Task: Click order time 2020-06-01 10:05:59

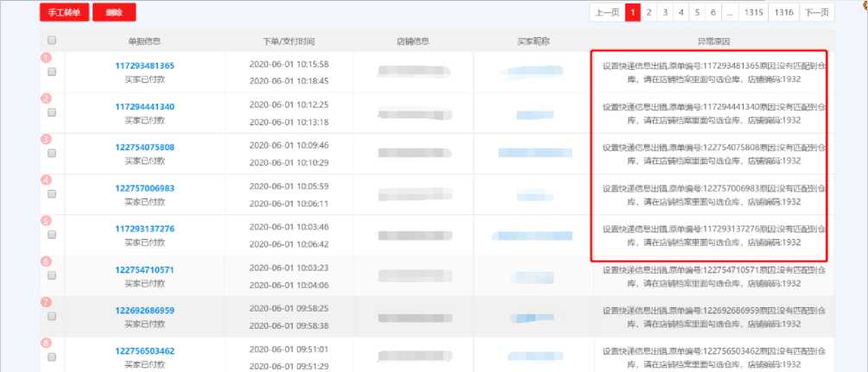Action: (x=289, y=186)
